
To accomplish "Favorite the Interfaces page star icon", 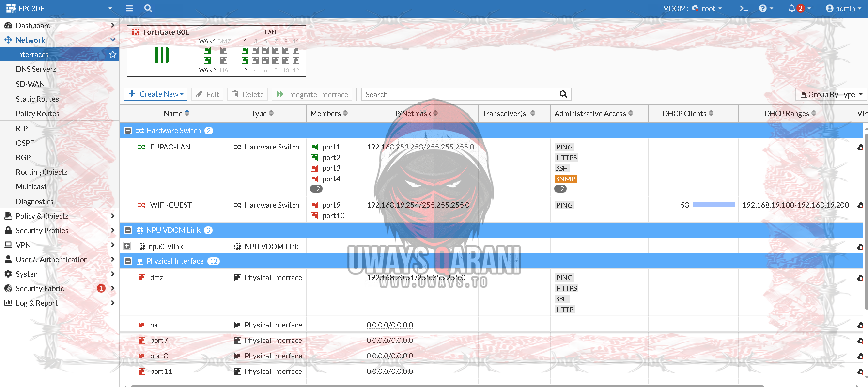I will (113, 54).
